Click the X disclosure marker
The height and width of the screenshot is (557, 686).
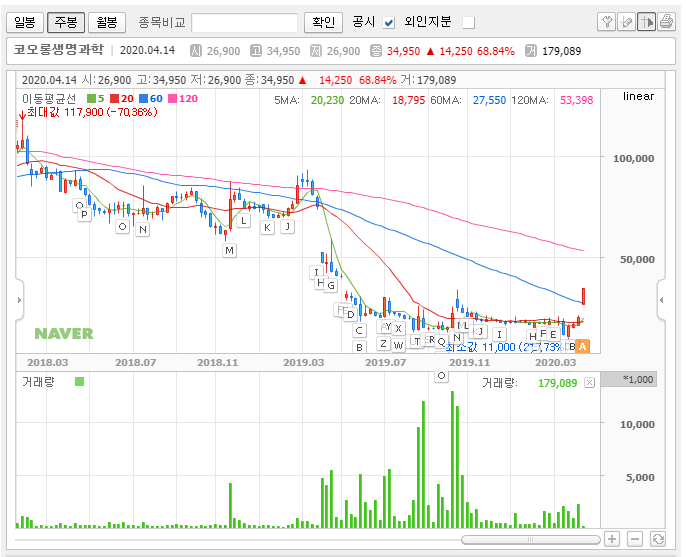coord(398,329)
